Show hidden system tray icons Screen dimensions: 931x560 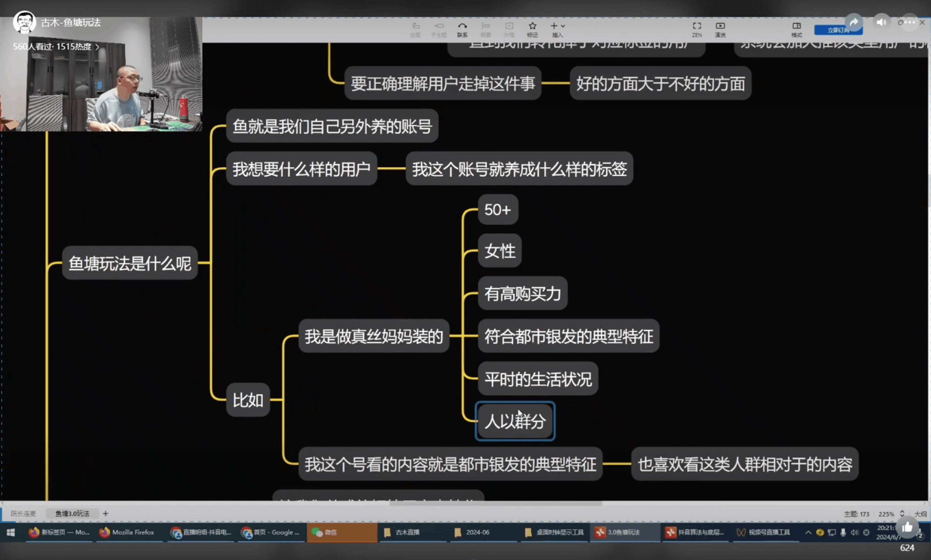click(x=808, y=532)
